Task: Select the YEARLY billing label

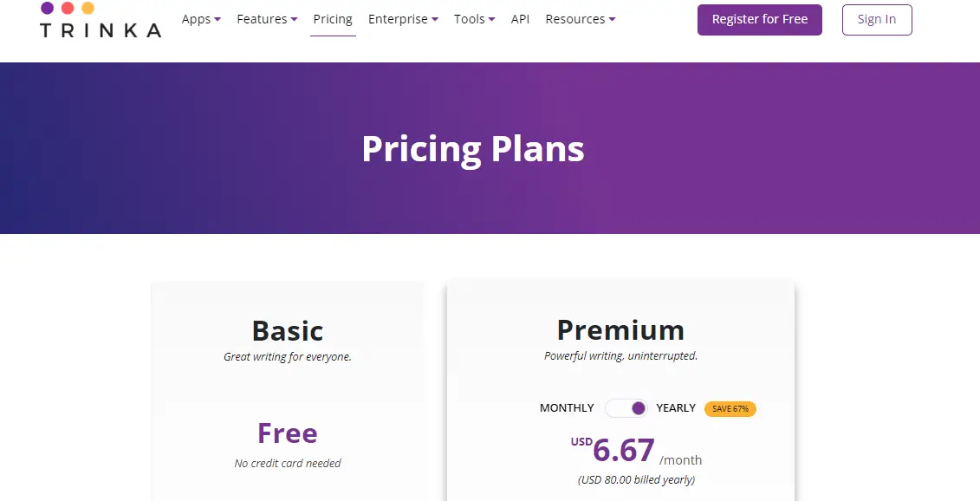Action: pyautogui.click(x=676, y=408)
